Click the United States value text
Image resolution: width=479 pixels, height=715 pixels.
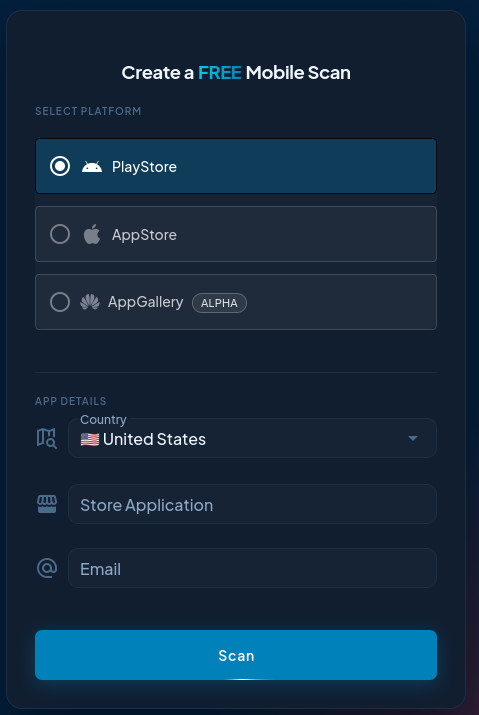154,440
